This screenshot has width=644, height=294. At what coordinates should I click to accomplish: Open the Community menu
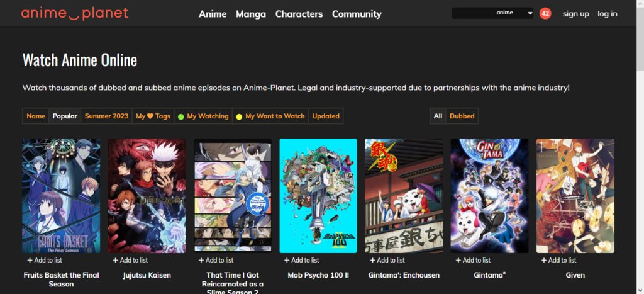[x=357, y=14]
